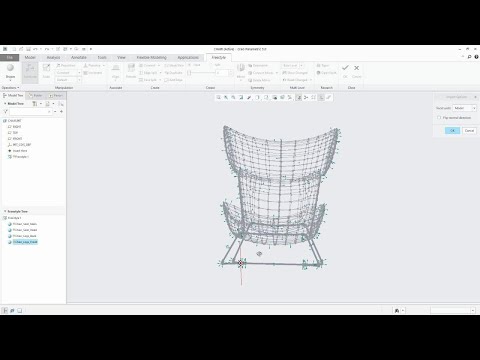Switch to the Analysis ribbon tab

(x=53, y=57)
